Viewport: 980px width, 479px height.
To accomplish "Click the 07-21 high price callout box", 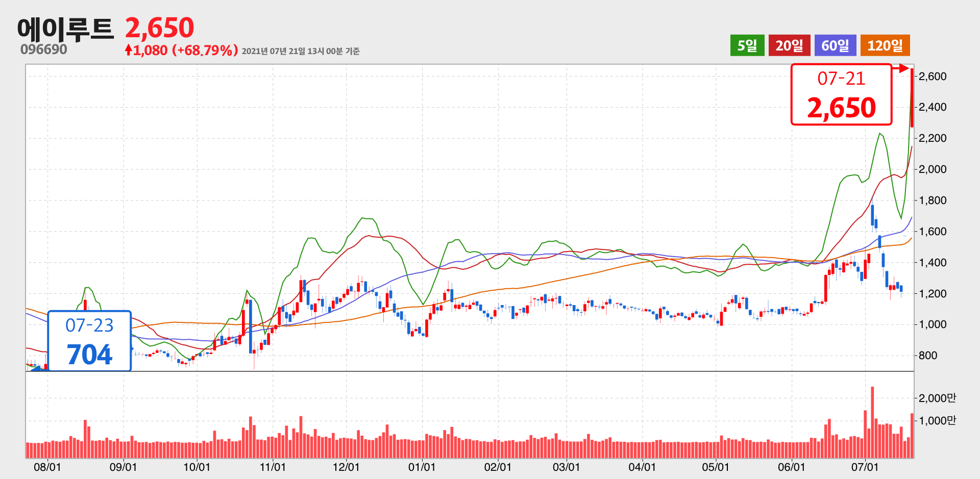I will (841, 94).
